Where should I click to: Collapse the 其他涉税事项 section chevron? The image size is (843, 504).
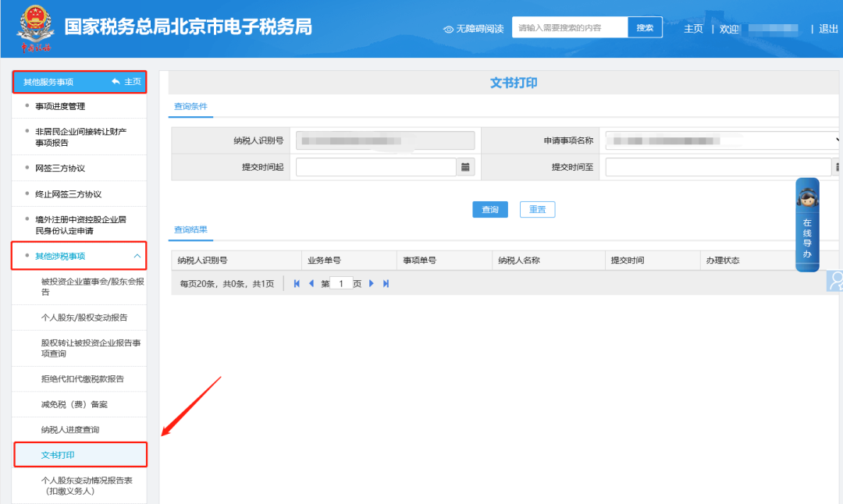137,257
